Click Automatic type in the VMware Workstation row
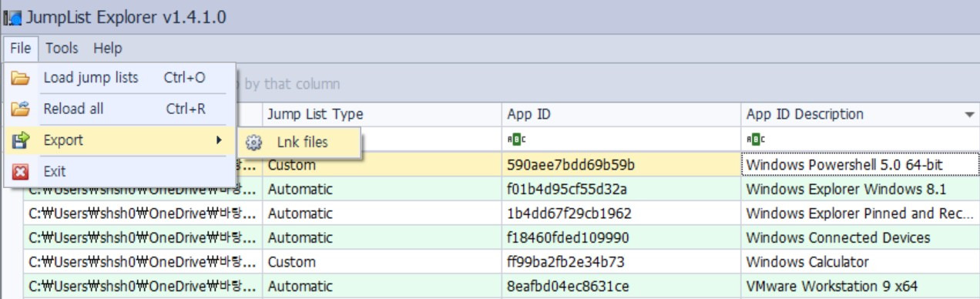 tap(381, 287)
